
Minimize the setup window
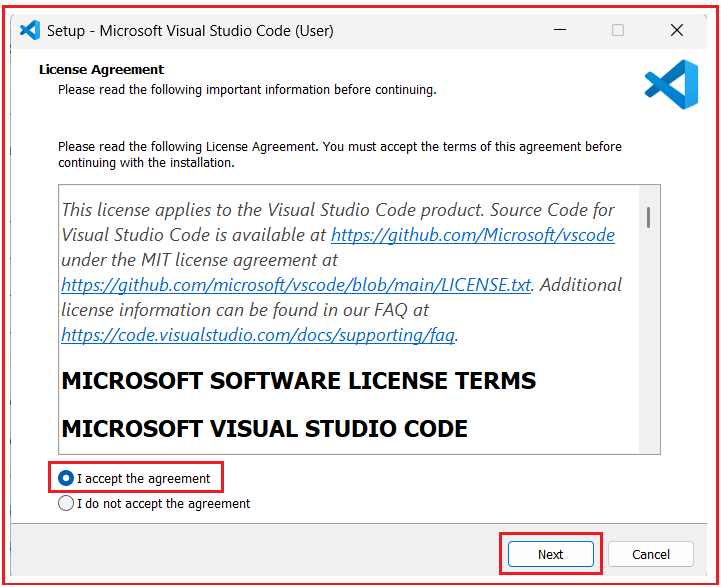pos(560,30)
